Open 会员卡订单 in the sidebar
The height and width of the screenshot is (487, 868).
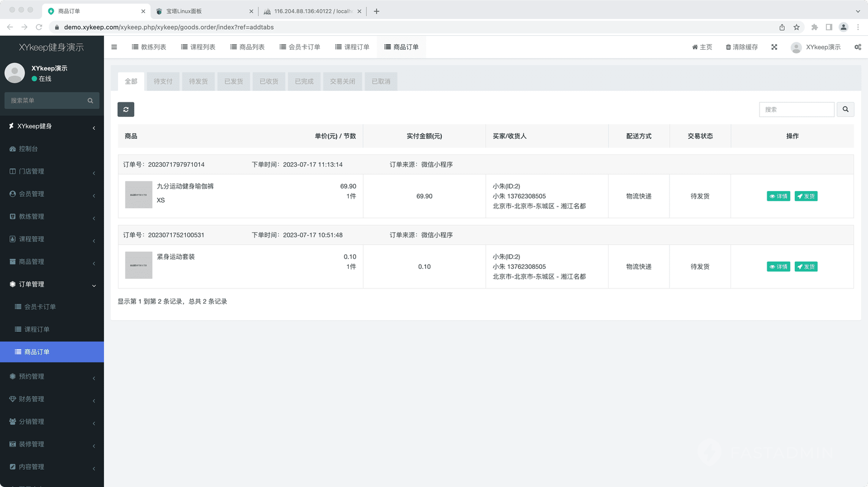point(40,307)
